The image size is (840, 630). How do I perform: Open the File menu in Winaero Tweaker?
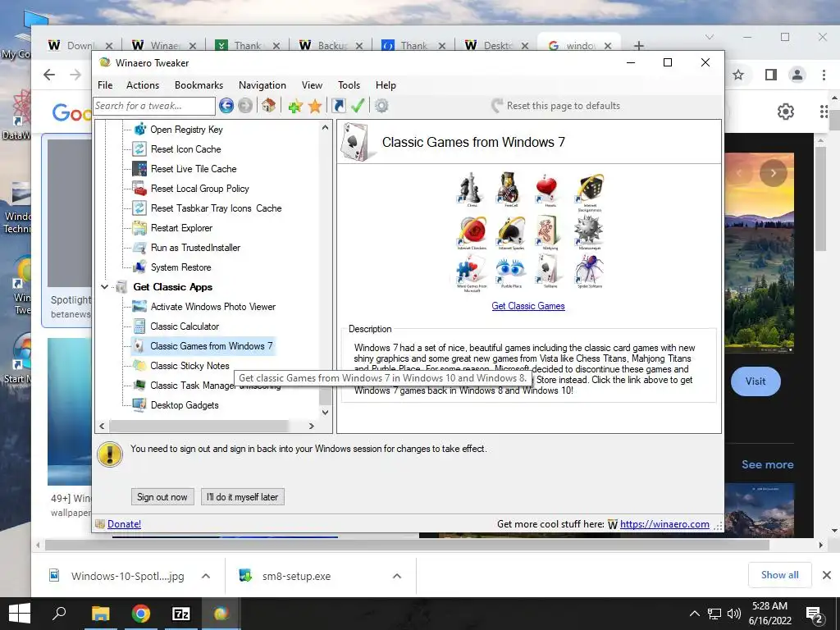tap(105, 85)
